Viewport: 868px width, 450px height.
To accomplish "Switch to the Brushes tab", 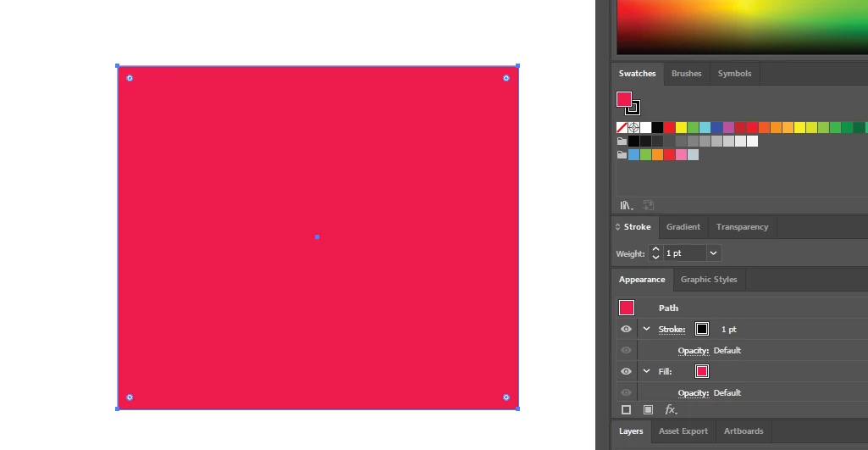I will pos(687,73).
